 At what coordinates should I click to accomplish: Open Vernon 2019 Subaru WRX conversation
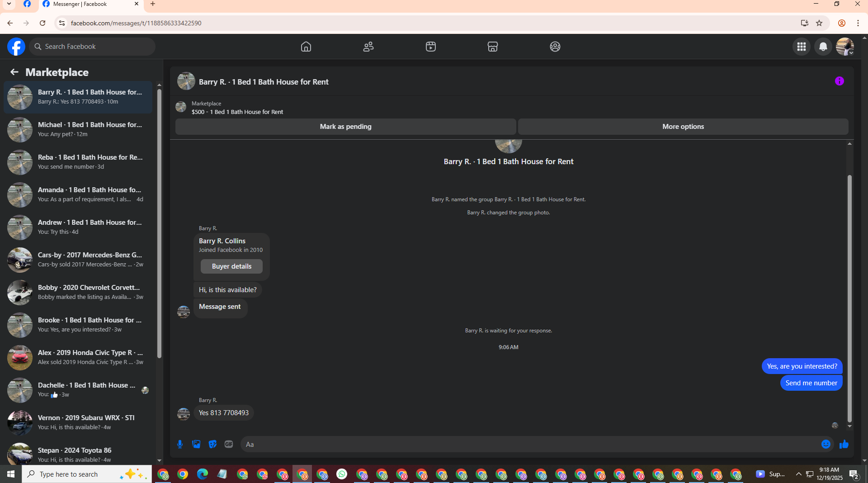click(78, 423)
